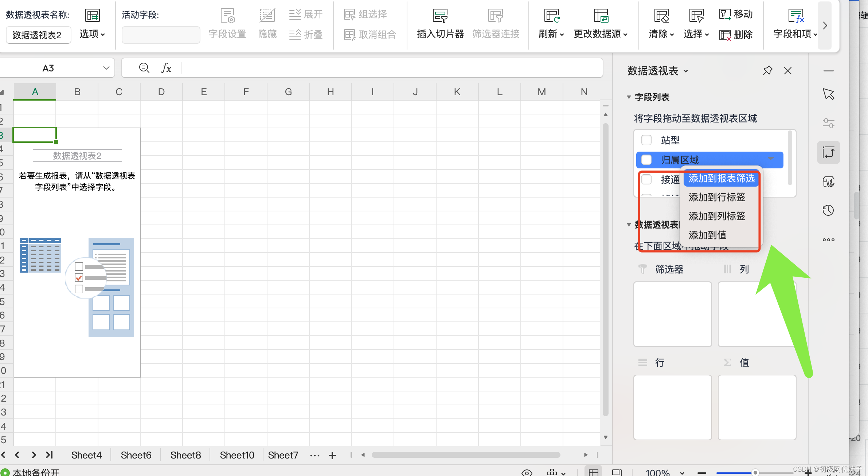Viewport: 868px width, 476px height.
Task: Click the zoom slider handle
Action: coord(755,472)
